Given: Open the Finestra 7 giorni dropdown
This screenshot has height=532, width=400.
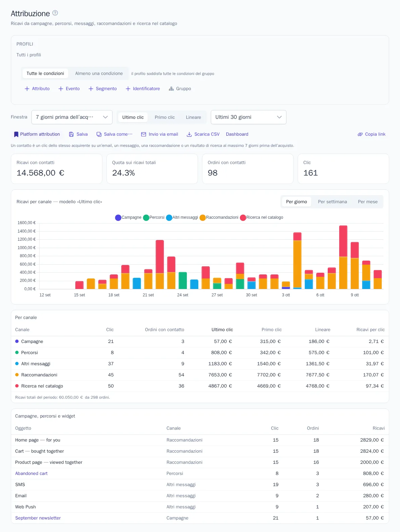Looking at the screenshot, I should [x=72, y=117].
